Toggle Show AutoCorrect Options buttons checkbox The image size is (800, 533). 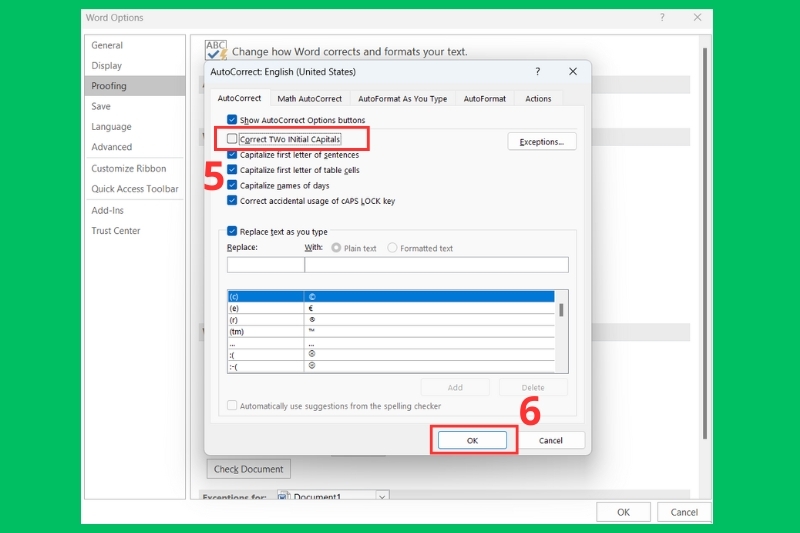[x=232, y=119]
